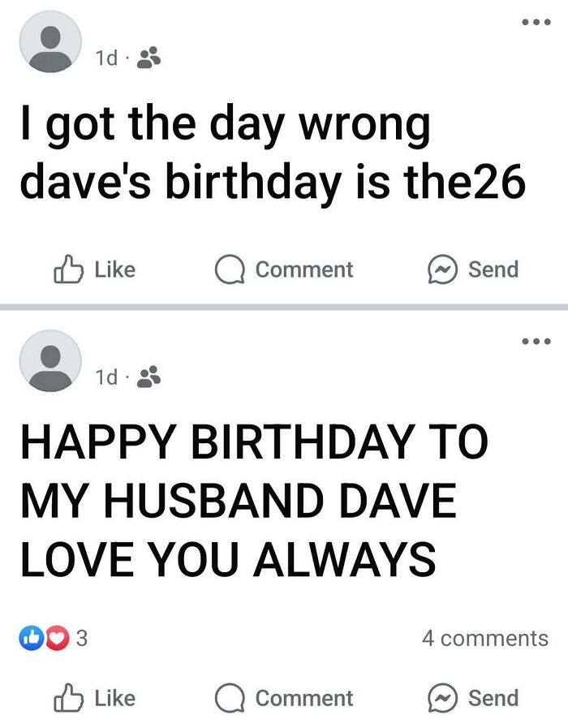This screenshot has height=728, width=568.
Task: Open the three-dot menu on first post
Action: point(536,22)
